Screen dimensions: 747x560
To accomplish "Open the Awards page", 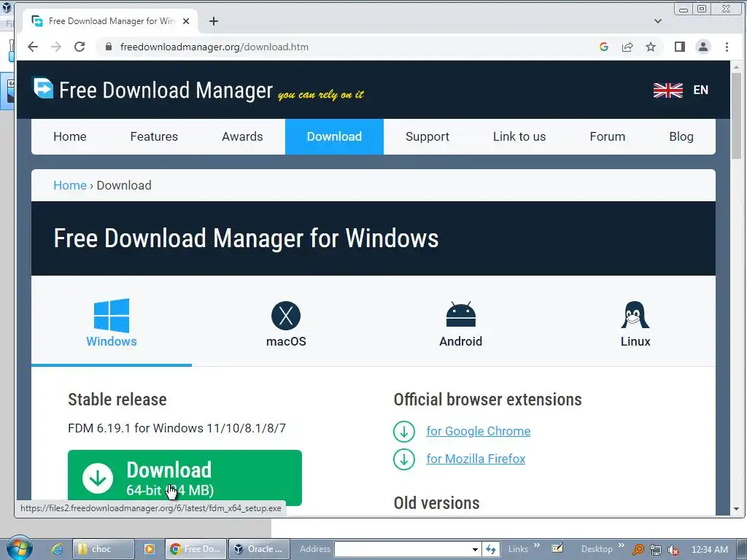I will 242,136.
